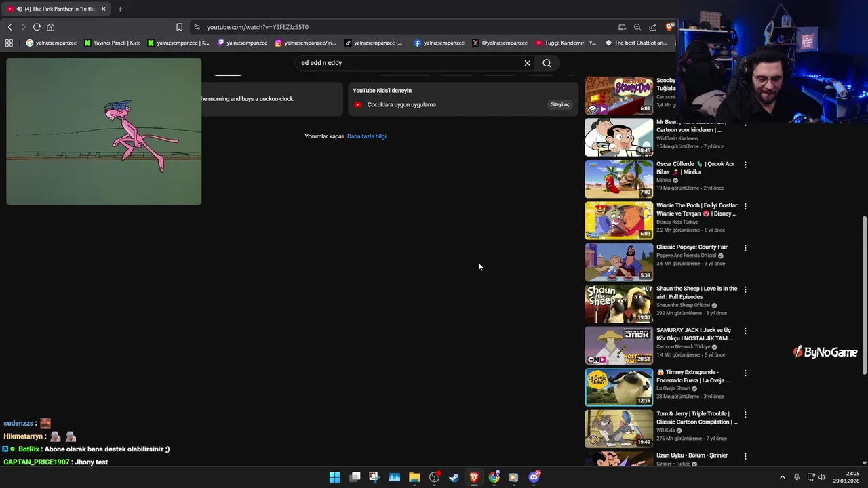The image size is (868, 488).
Task: Click the address bar URL youtube.com/watch
Action: coord(258,27)
